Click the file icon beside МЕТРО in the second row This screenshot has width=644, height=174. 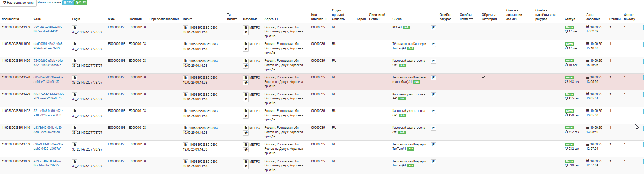[x=246, y=44]
